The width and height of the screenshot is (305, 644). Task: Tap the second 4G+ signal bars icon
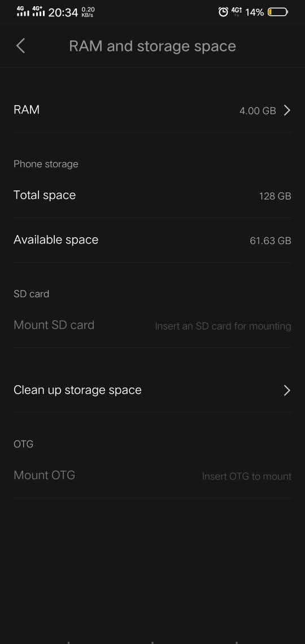(x=38, y=11)
